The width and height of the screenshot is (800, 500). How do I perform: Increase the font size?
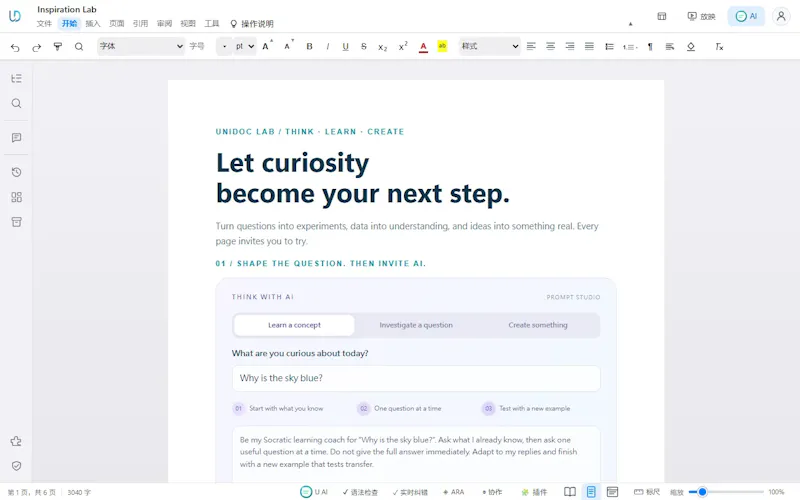tap(267, 46)
